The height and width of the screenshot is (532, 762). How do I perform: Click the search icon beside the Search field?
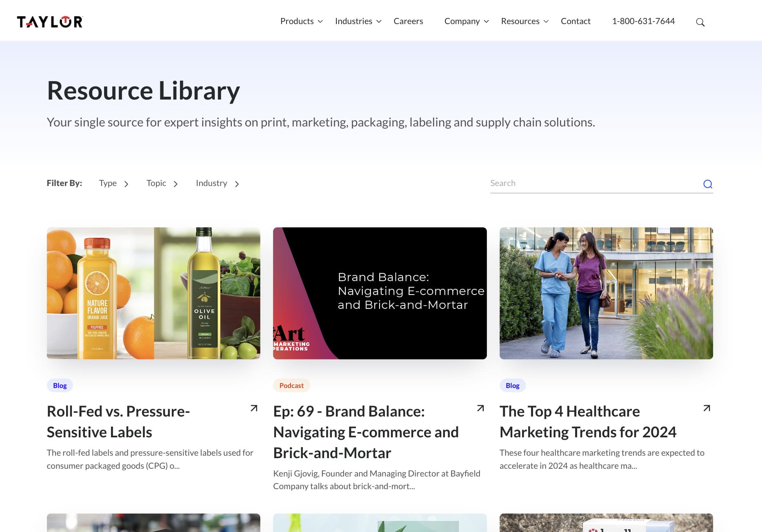[708, 184]
